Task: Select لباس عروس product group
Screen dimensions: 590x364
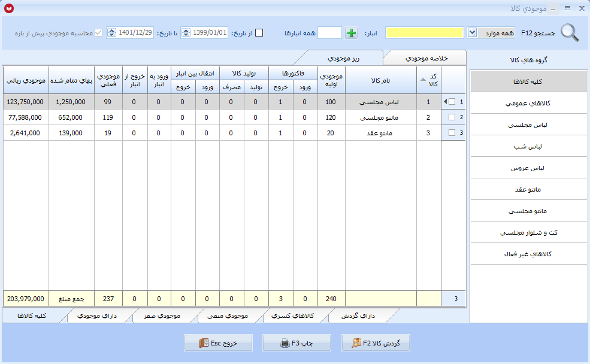Action: pyautogui.click(x=529, y=168)
